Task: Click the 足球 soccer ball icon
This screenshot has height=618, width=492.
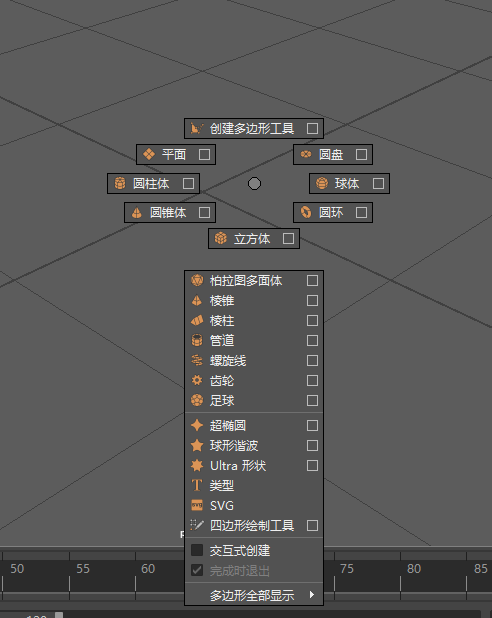Action: point(197,400)
